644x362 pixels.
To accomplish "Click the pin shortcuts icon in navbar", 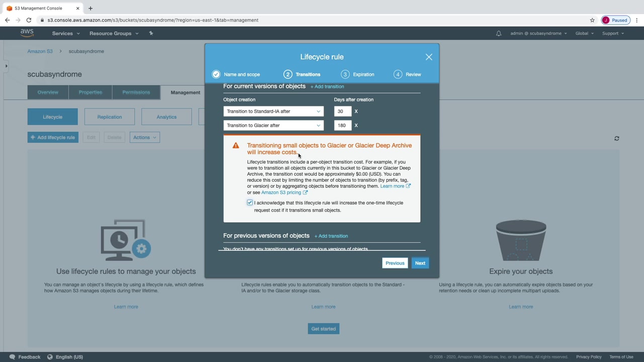I will 151,33.
